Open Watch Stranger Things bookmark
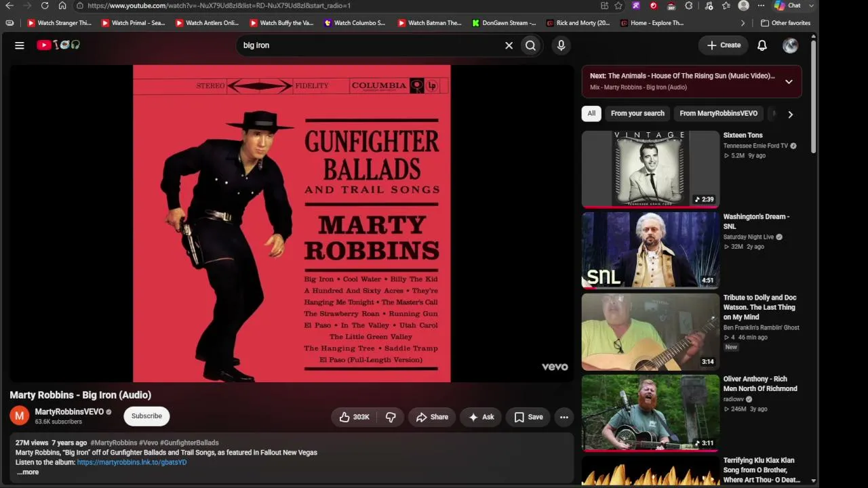The width and height of the screenshot is (868, 488). (59, 23)
